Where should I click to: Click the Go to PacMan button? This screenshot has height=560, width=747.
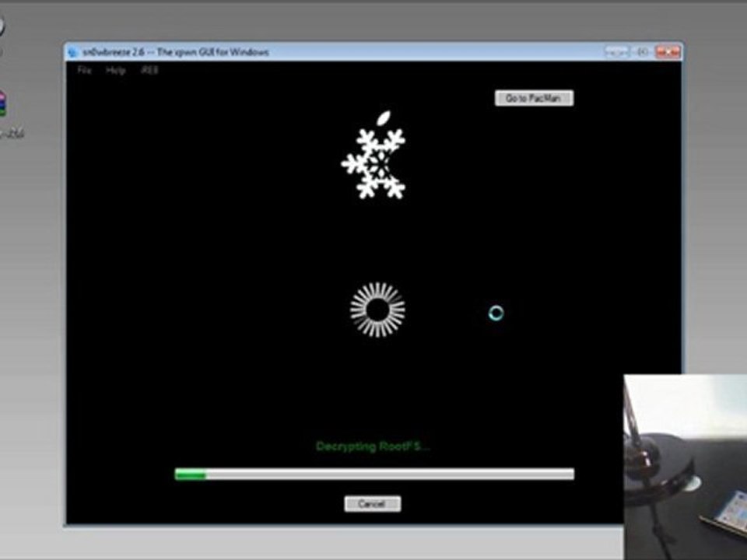tap(534, 98)
